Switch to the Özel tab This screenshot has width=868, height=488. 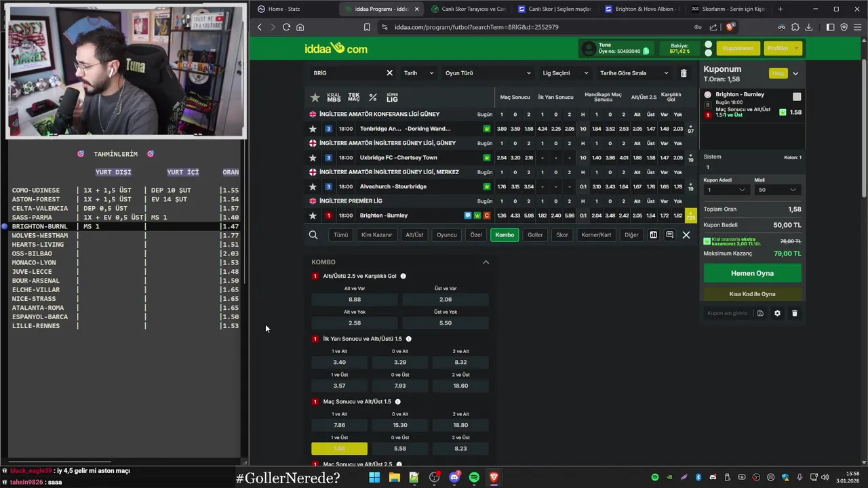pyautogui.click(x=476, y=235)
